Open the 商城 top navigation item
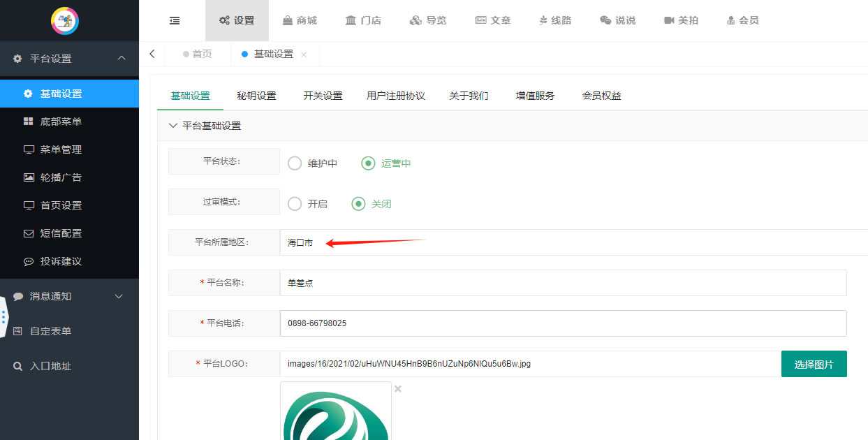 (300, 21)
